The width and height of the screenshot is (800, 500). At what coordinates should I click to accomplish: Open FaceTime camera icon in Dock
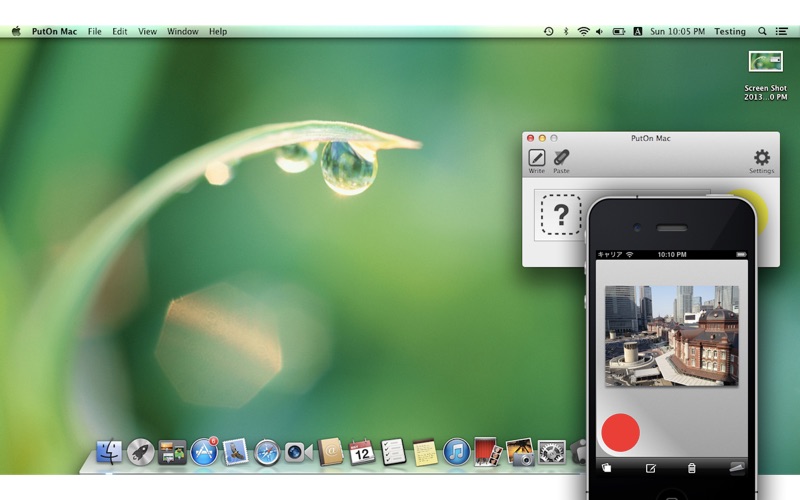click(x=298, y=452)
